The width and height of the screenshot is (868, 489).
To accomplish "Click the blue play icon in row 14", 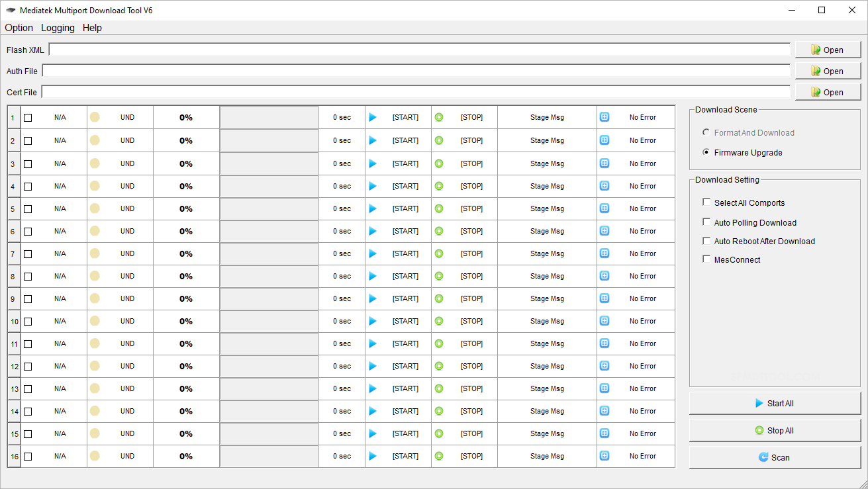I will tap(373, 411).
